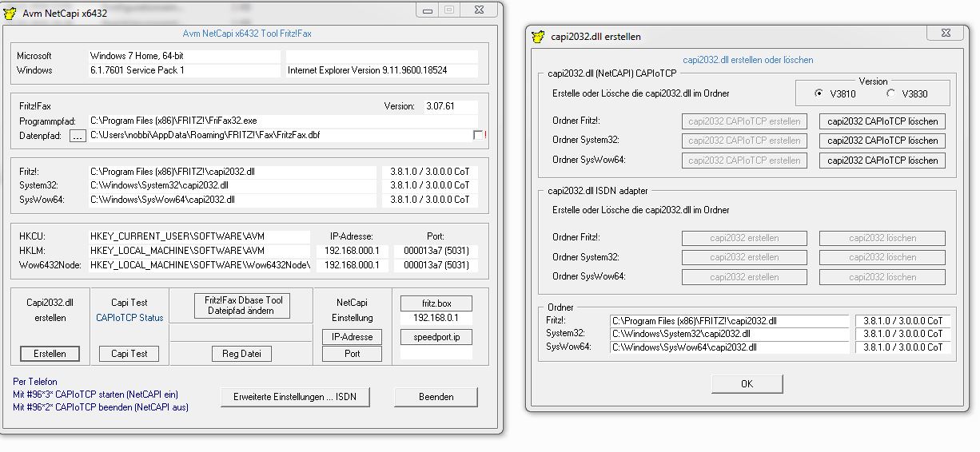Click dialog Fritz! version 3.8.1.0 / 3.0.0.0 CoT
The height and width of the screenshot is (452, 980).
(x=902, y=321)
